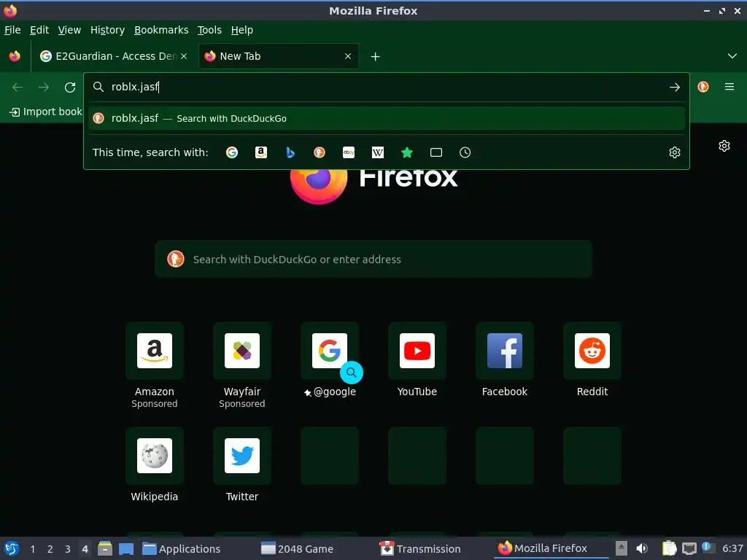
Task: Switch to workspace 3 in taskbar
Action: click(68, 549)
